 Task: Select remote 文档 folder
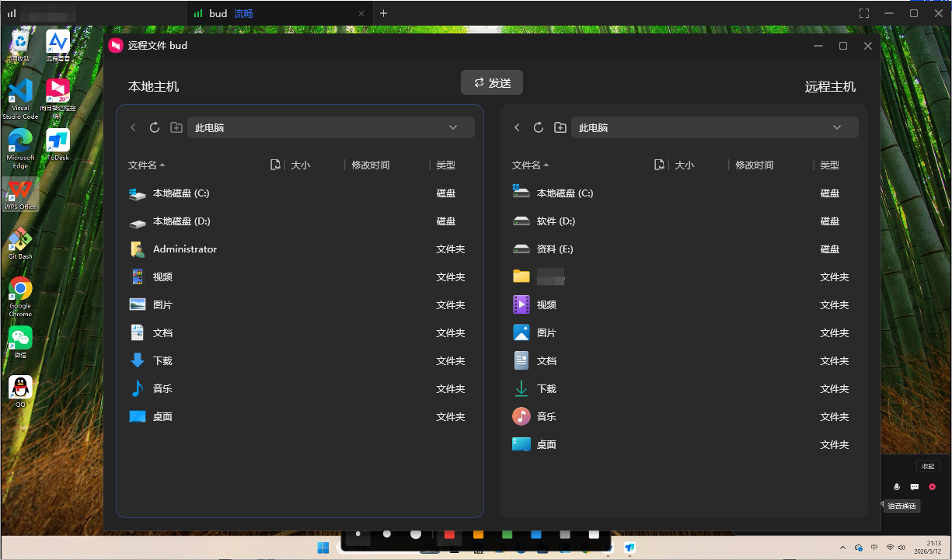684,361
